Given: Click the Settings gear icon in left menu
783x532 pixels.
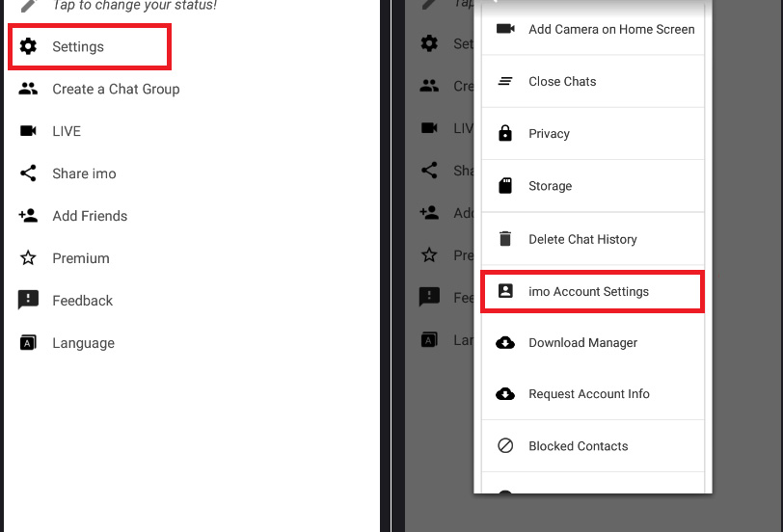Looking at the screenshot, I should click(28, 46).
